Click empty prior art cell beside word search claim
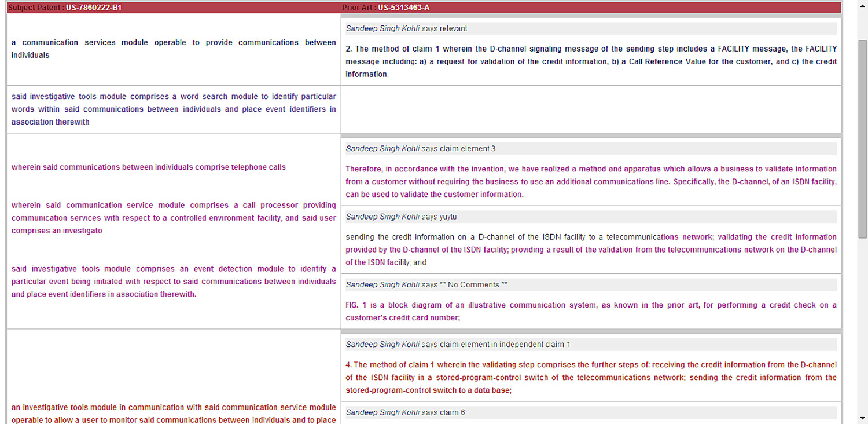The image size is (868, 424). tap(591, 109)
